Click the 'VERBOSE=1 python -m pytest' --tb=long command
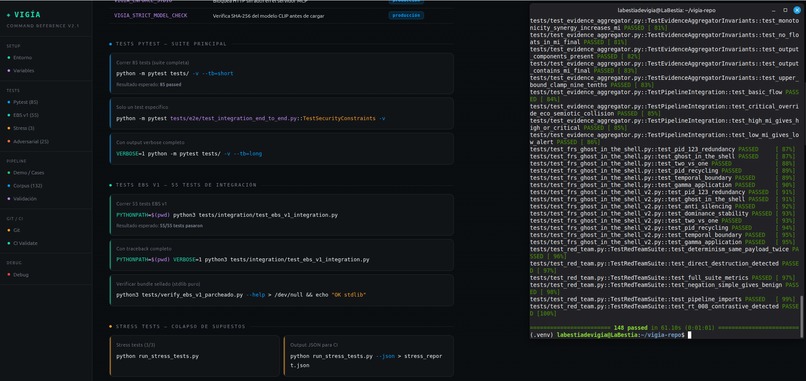 coord(189,154)
